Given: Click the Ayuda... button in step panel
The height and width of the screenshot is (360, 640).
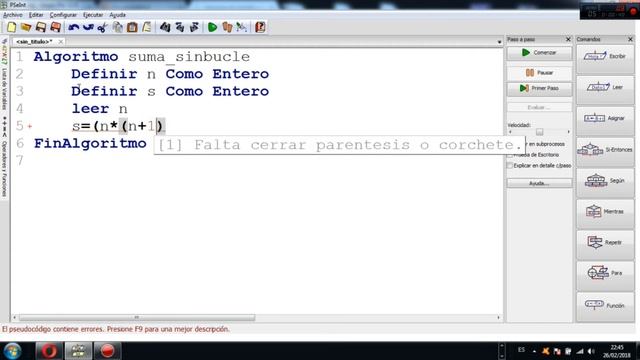Looking at the screenshot, I should (x=539, y=183).
